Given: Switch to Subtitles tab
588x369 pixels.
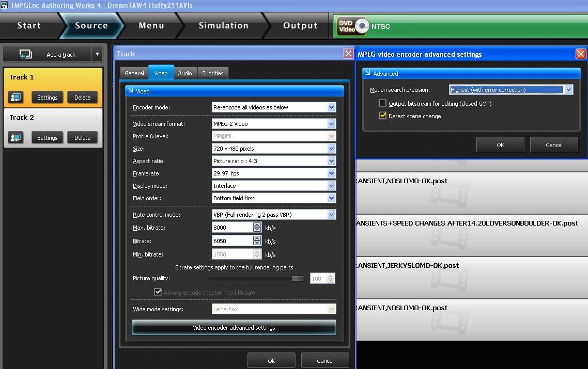Looking at the screenshot, I should point(213,73).
